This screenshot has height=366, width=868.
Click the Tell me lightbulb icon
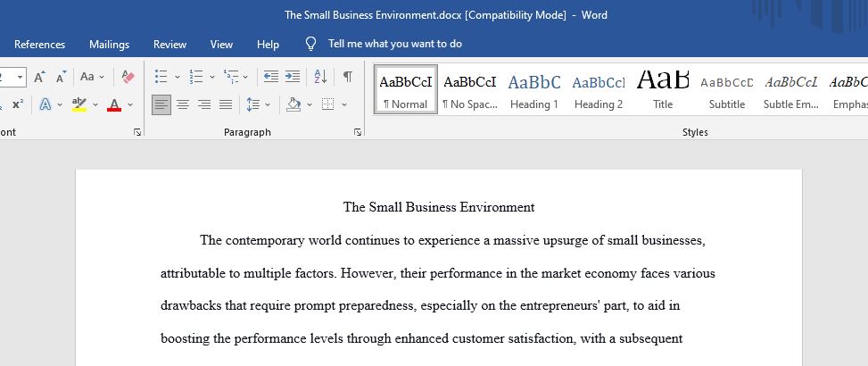(x=311, y=45)
